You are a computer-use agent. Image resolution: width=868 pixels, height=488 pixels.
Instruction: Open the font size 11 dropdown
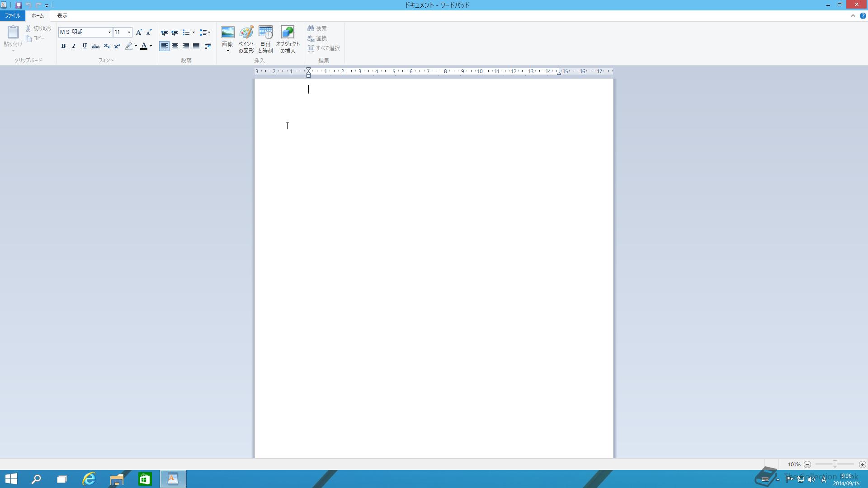coord(129,32)
